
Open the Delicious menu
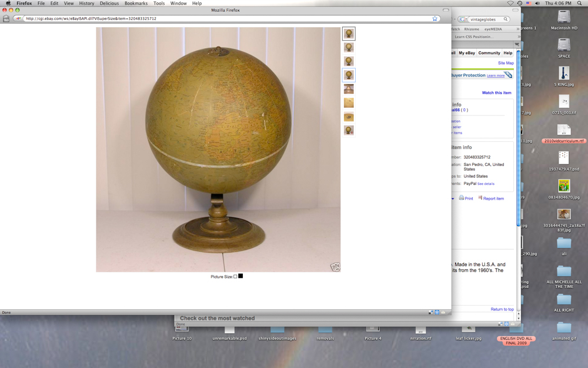[109, 4]
